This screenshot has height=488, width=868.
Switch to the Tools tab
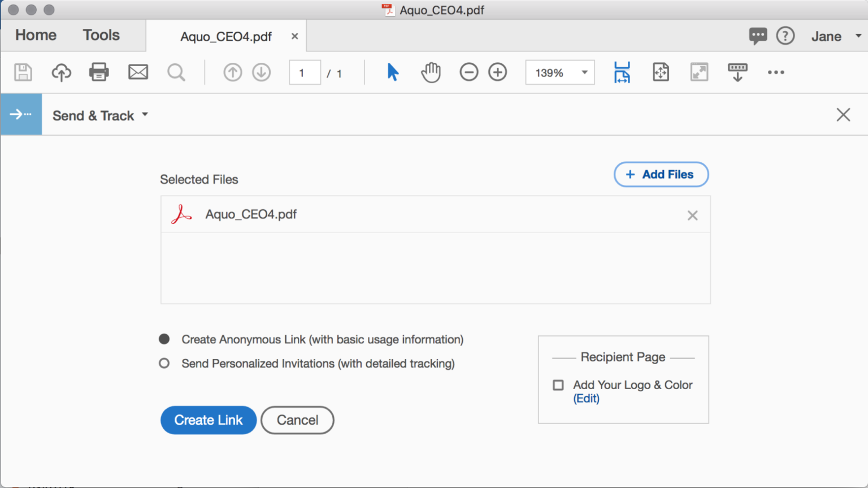click(101, 35)
